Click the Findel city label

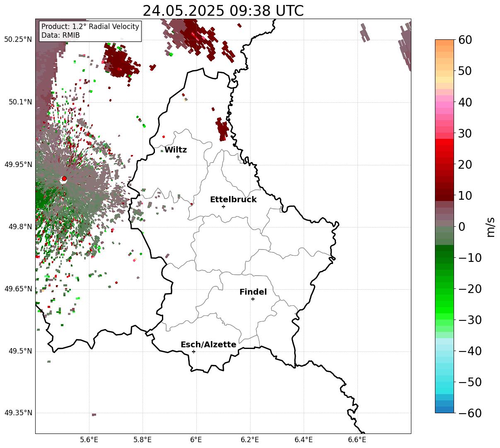pos(253,292)
